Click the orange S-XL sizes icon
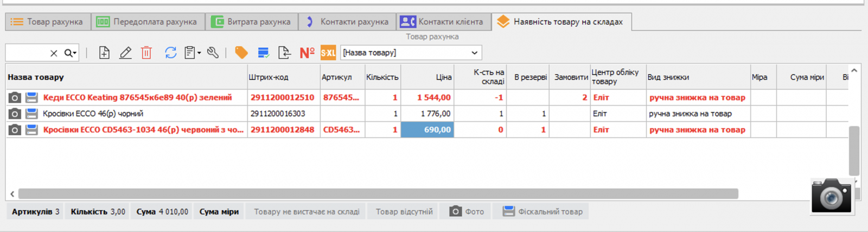 tap(328, 53)
